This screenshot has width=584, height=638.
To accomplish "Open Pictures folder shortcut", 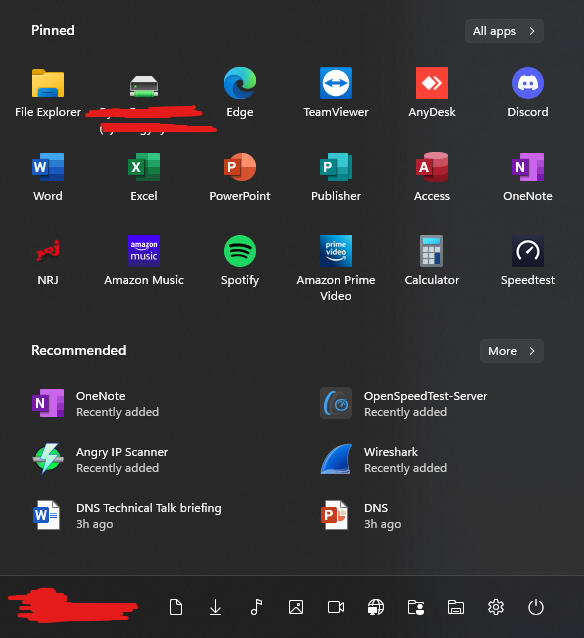I will [296, 607].
